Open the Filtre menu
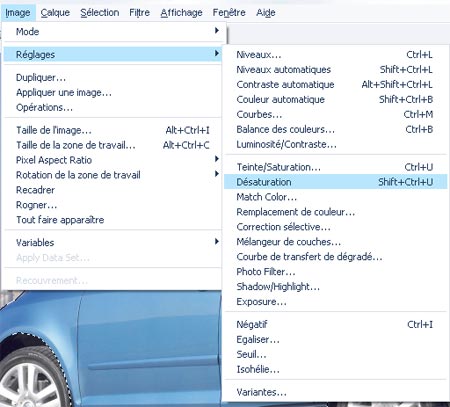 [x=139, y=13]
